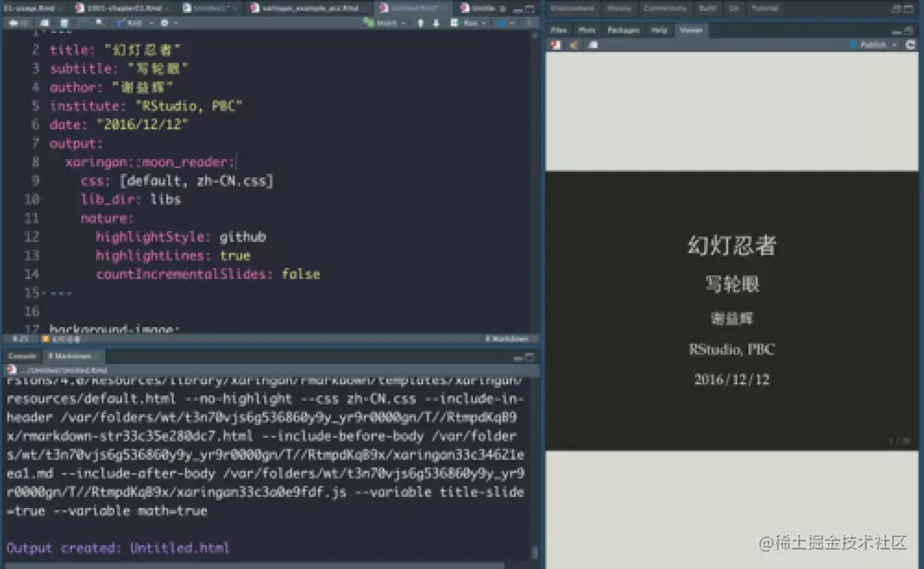Click code line 'highlightStyle: github'

(x=181, y=236)
